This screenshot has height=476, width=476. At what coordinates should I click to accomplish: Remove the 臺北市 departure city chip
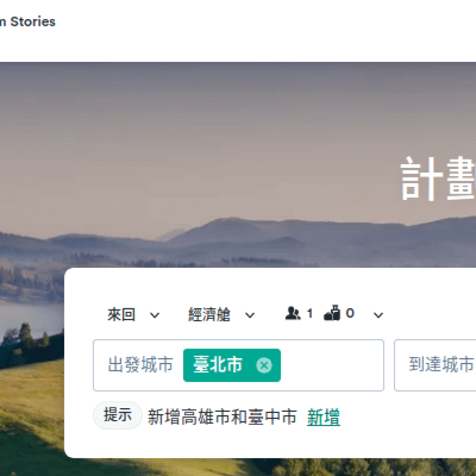(264, 365)
